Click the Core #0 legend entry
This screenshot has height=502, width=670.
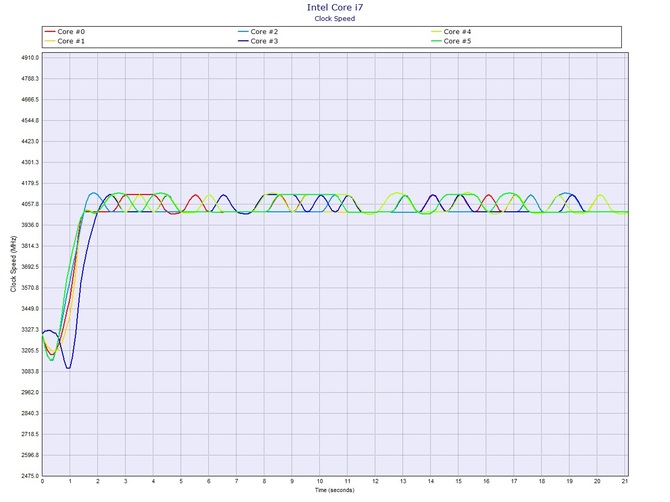(65, 32)
